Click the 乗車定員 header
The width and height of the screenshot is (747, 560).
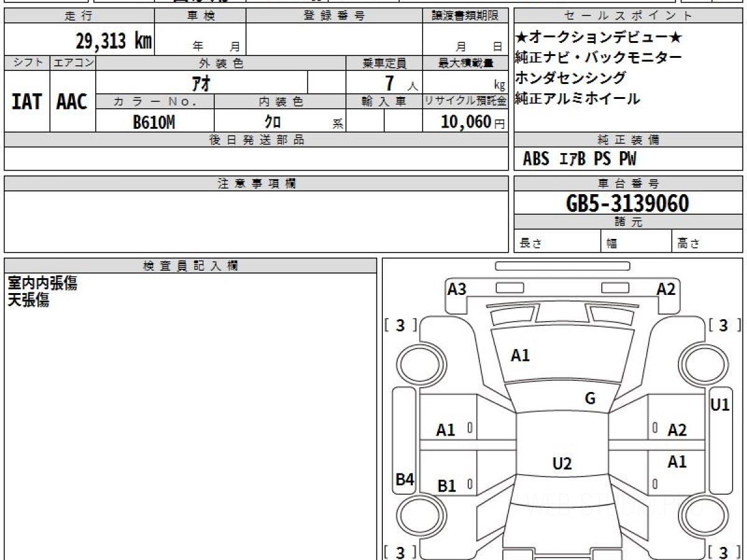coord(384,63)
